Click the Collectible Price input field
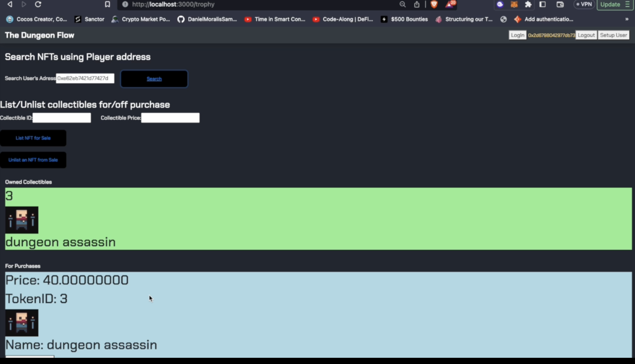This screenshot has height=364, width=635. [170, 118]
